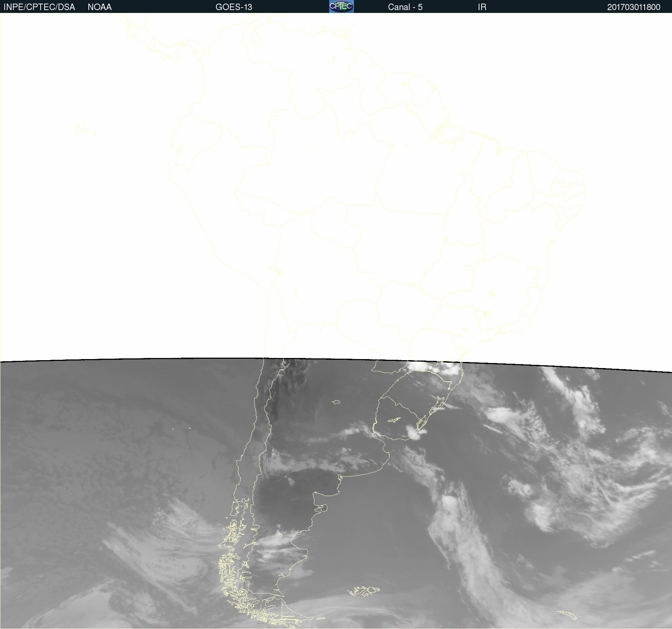Viewport: 672px width, 629px height.
Task: Click the INPE/CPTEC/DSA header label
Action: click(x=39, y=7)
